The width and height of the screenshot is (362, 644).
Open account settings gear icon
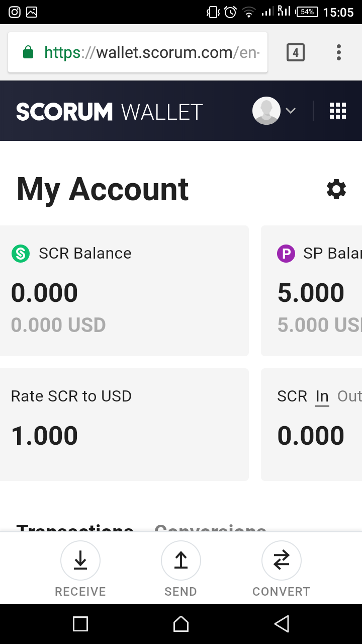336,189
